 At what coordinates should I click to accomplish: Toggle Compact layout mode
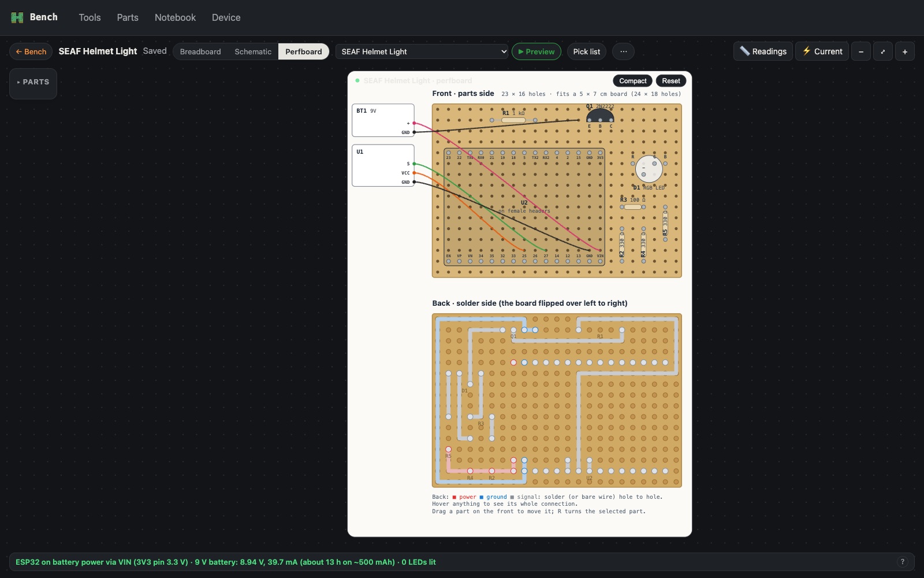pos(632,81)
